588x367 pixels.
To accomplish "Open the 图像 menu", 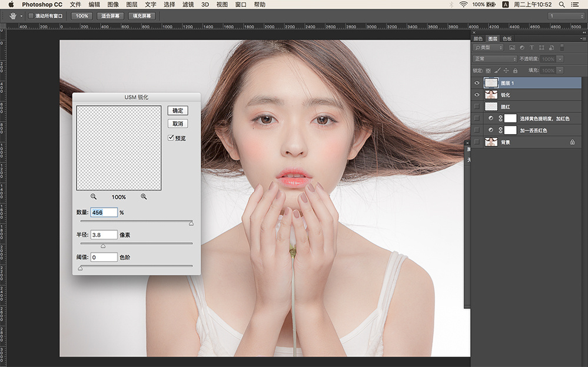I will click(113, 5).
